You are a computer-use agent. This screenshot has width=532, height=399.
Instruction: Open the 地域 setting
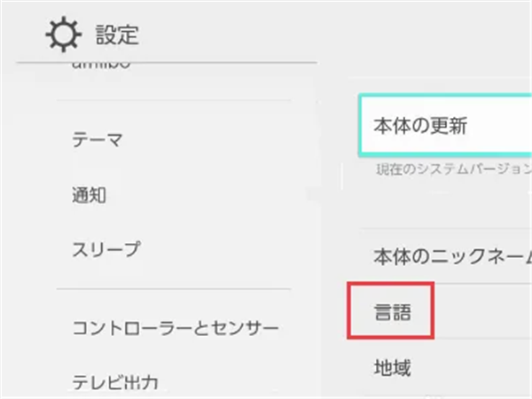coord(392,365)
